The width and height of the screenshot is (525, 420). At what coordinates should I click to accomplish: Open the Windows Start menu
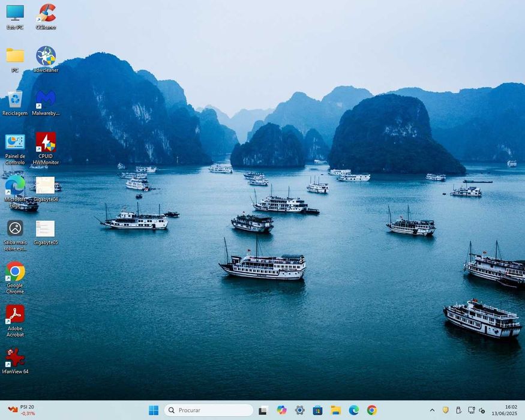pyautogui.click(x=154, y=410)
